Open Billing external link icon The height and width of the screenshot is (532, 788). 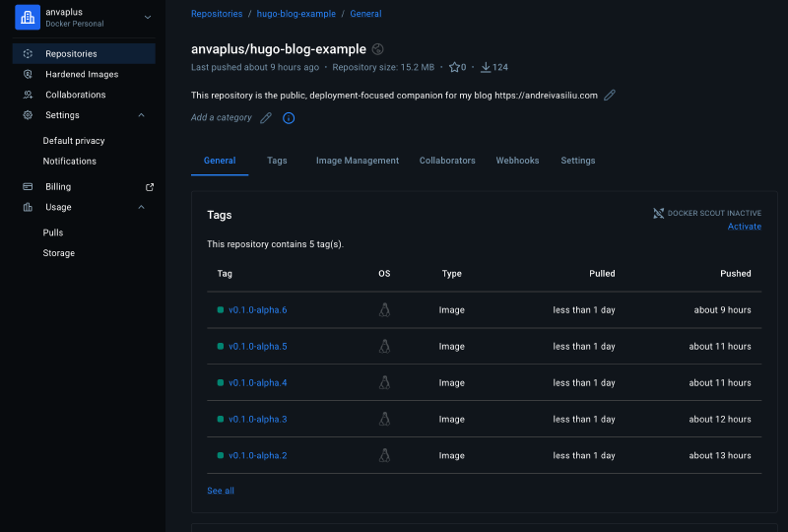point(150,187)
